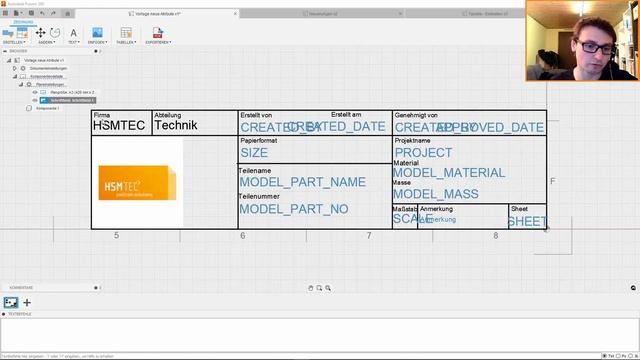The width and height of the screenshot is (640, 360).
Task: Expand the Dokumenteinstellungen node
Action: [15, 69]
